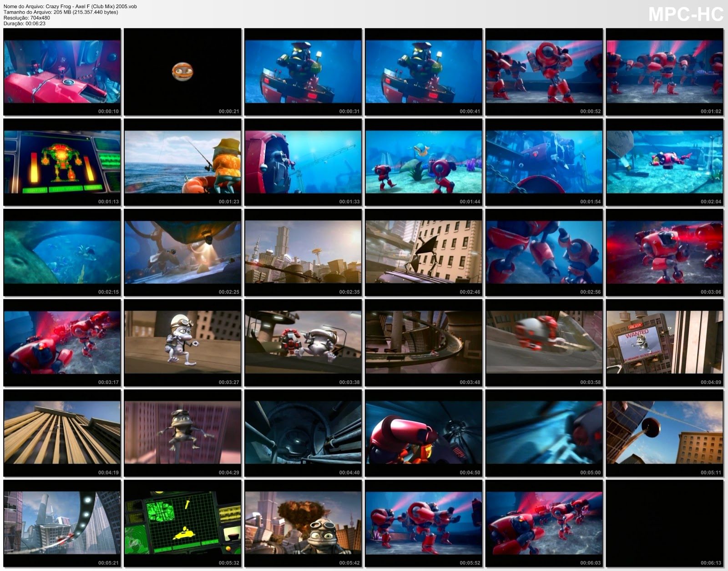The height and width of the screenshot is (571, 728).
Task: Click the timestamp text '00:06:13'
Action: pyautogui.click(x=711, y=563)
